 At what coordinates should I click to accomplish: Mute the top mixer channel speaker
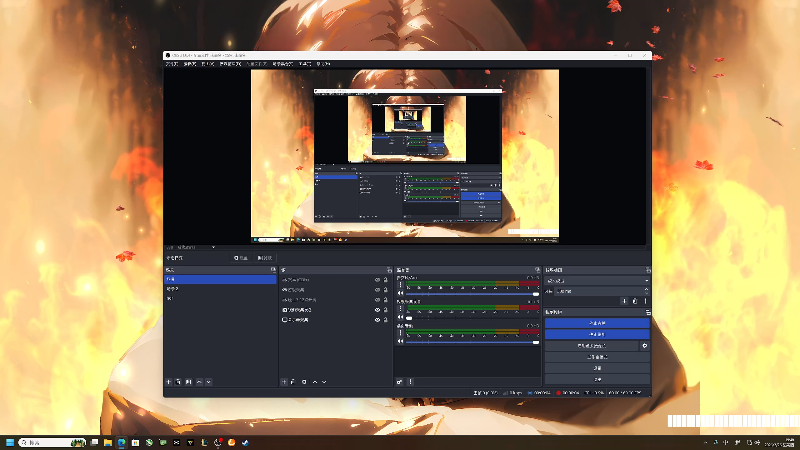click(401, 294)
